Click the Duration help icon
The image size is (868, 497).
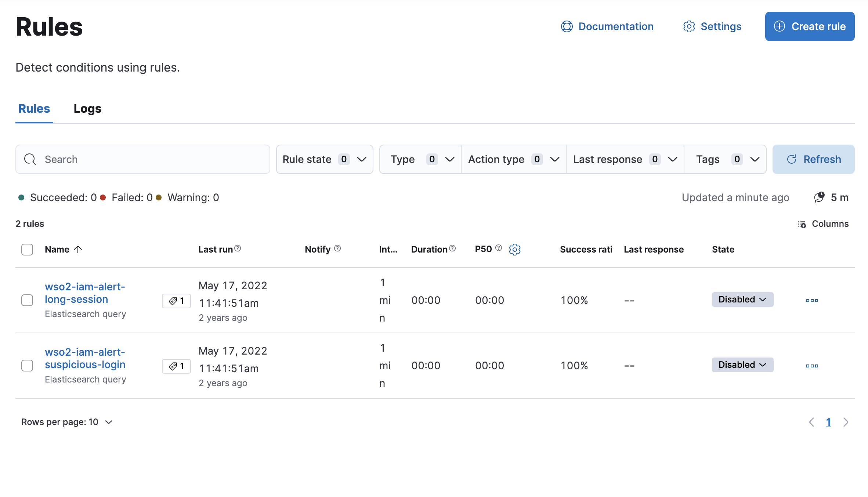click(452, 249)
